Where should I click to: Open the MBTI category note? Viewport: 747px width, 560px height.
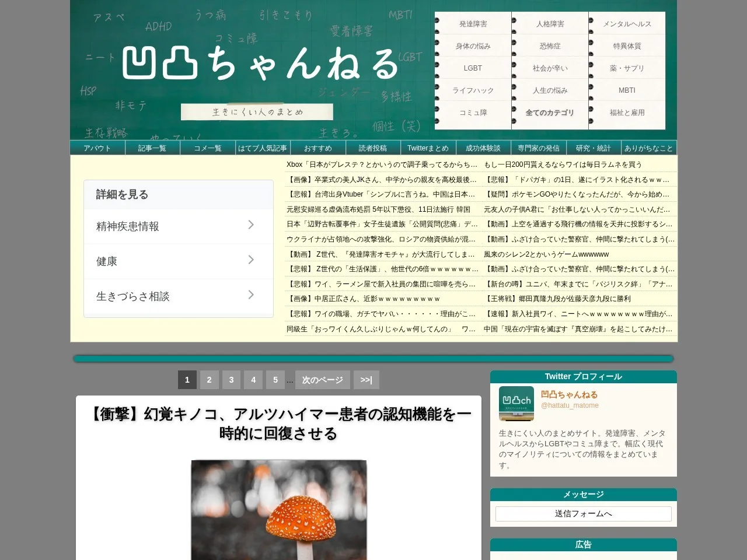point(627,90)
